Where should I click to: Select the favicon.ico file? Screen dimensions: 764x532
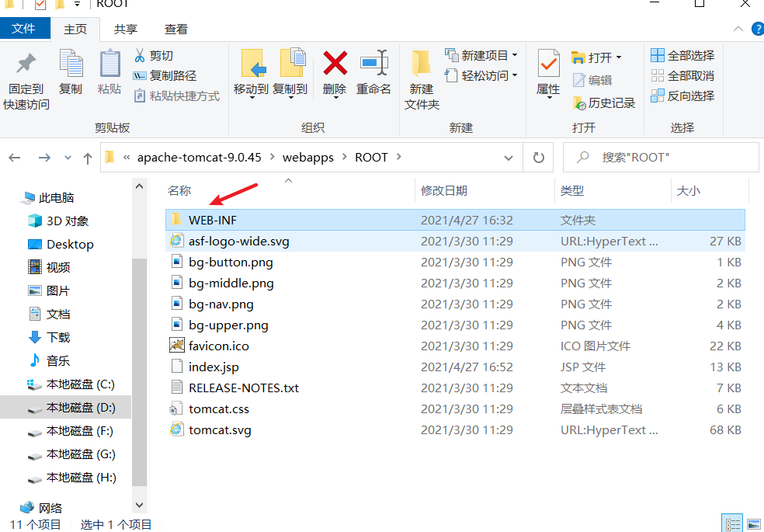[455, 346]
